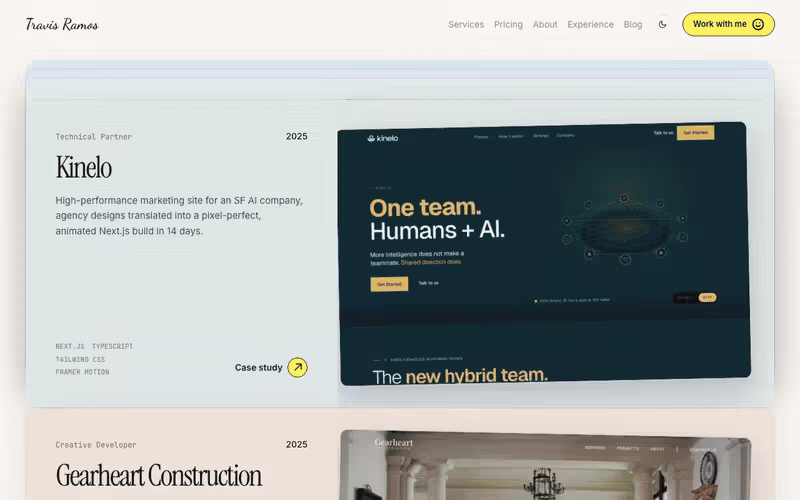Click the NEXT.JS tech tag
Image resolution: width=800 pixels, height=500 pixels.
[x=70, y=346]
